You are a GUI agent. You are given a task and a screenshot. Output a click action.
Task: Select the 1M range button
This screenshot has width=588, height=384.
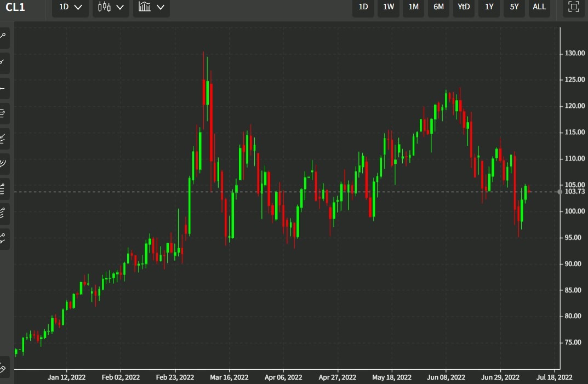[413, 8]
